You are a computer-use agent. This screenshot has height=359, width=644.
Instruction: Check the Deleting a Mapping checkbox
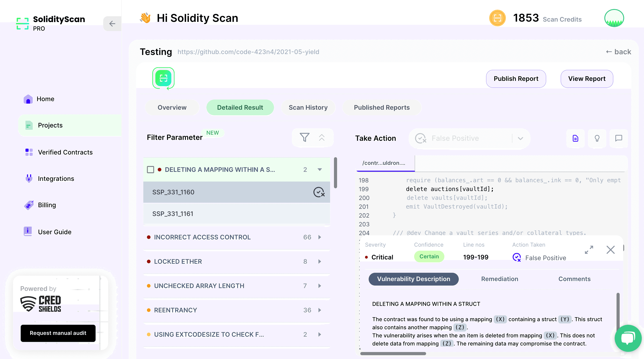pos(151,170)
